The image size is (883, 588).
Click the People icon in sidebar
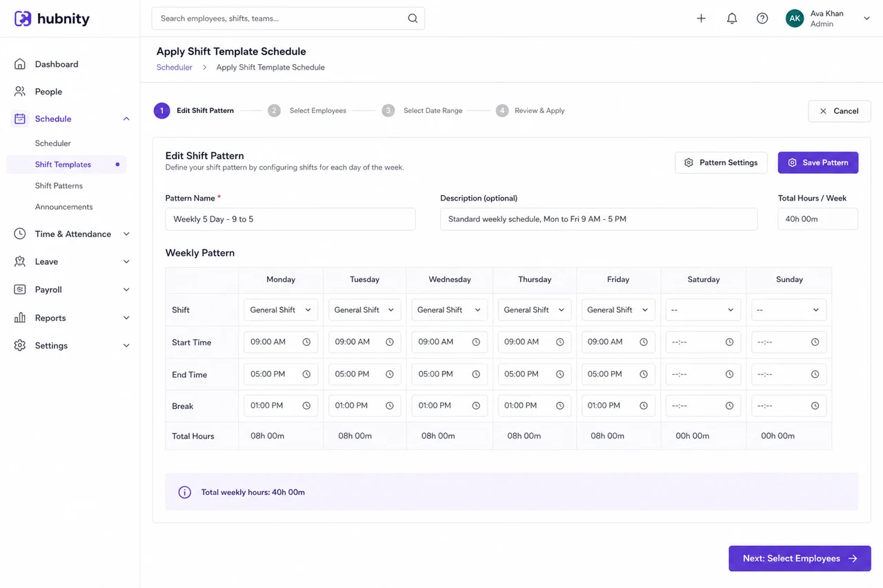pos(20,91)
